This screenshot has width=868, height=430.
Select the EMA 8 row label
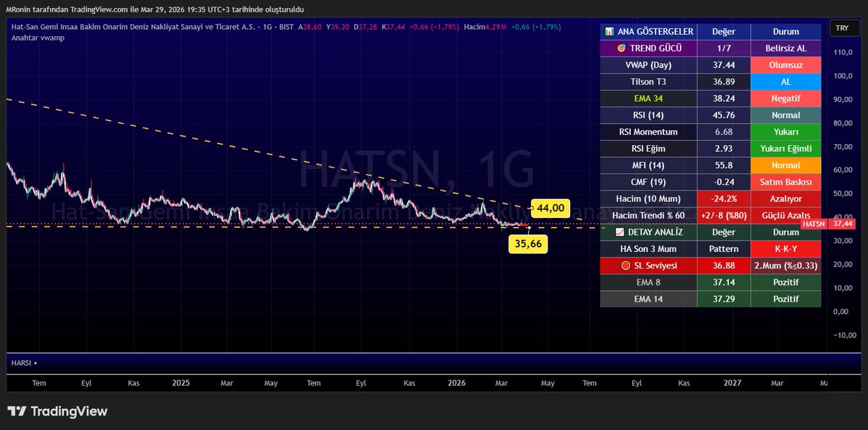pyautogui.click(x=649, y=282)
